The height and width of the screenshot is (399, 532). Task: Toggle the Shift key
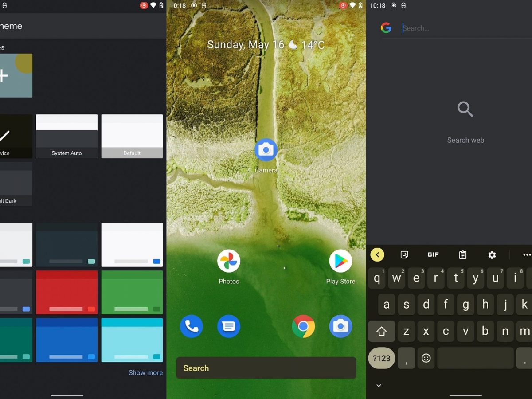click(x=382, y=331)
